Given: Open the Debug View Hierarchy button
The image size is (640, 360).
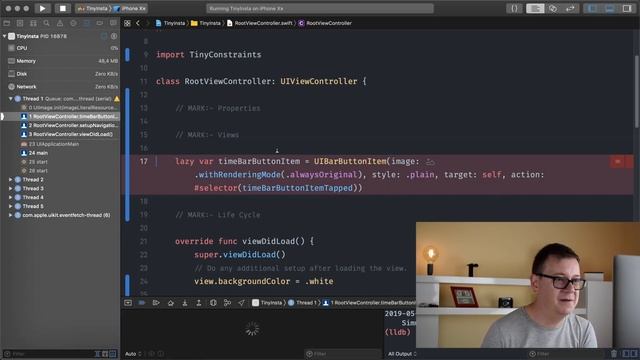Looking at the screenshot, I should (213, 303).
